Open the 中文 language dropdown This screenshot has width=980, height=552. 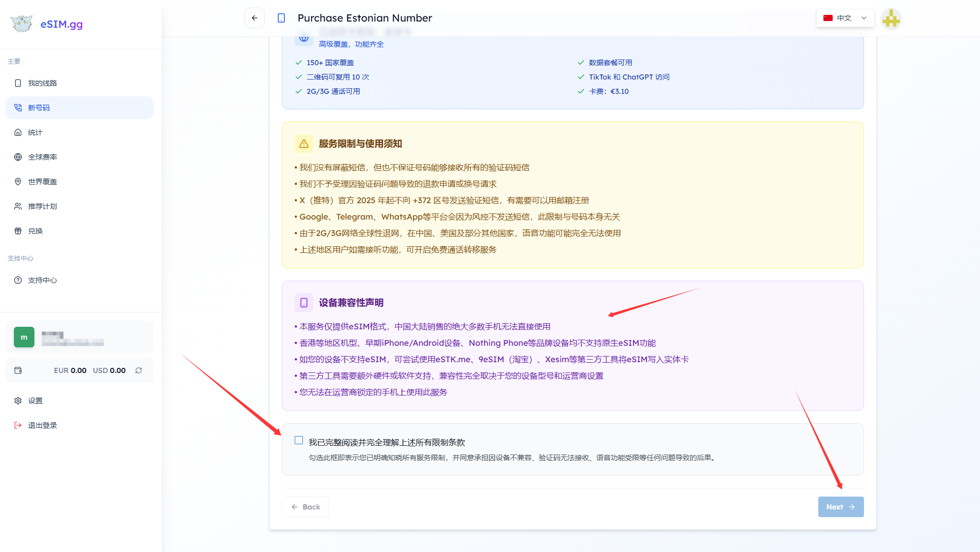click(844, 18)
